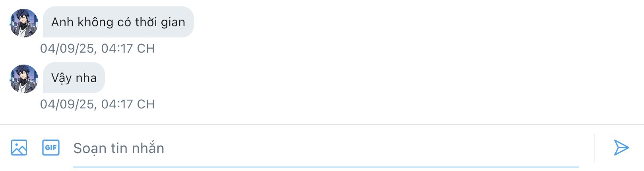Add an animated GIF to the message
644x171 pixels.
pyautogui.click(x=51, y=147)
